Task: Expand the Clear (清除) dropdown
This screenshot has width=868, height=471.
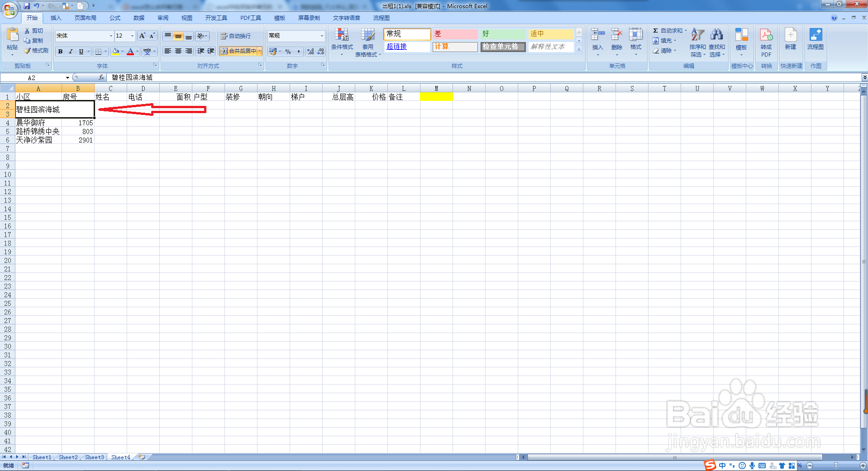Action: (x=675, y=51)
